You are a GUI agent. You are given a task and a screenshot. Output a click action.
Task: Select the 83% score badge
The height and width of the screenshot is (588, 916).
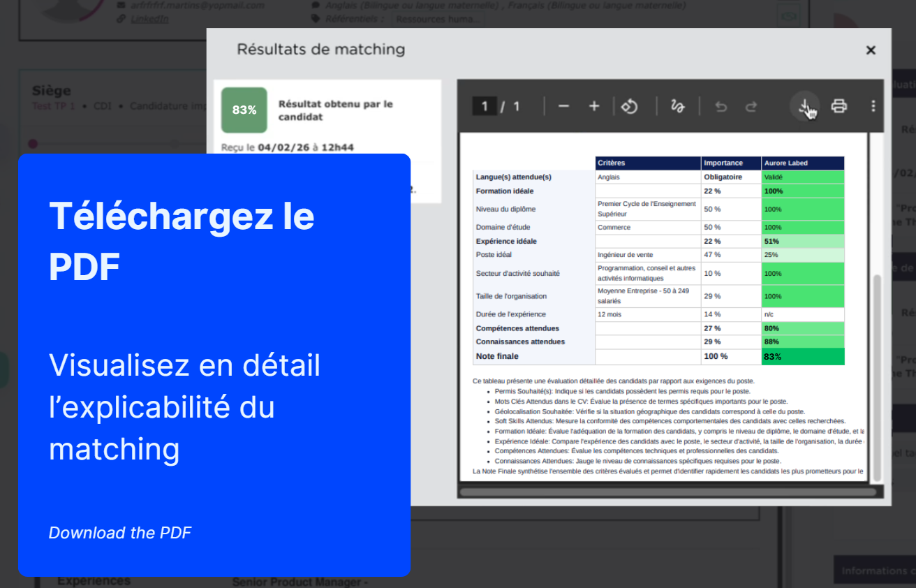[244, 110]
